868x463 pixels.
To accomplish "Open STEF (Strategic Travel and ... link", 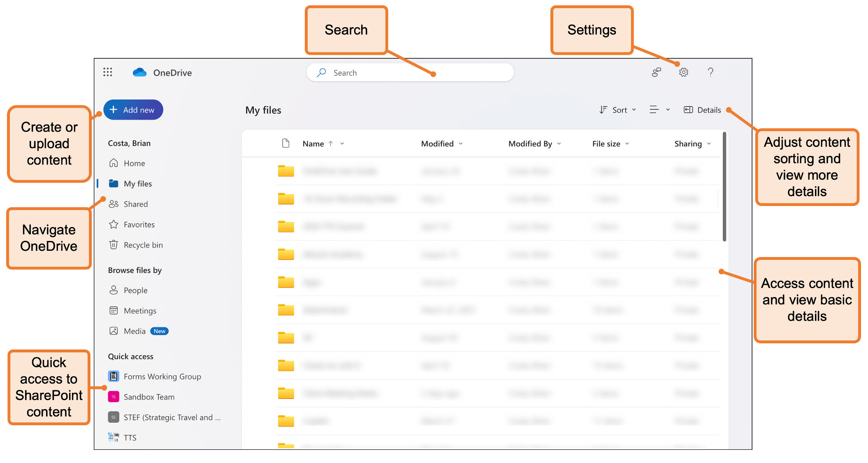I will (165, 417).
